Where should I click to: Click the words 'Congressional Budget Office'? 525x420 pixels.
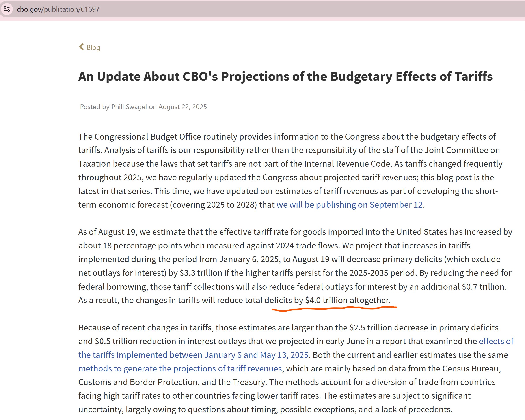(x=148, y=136)
